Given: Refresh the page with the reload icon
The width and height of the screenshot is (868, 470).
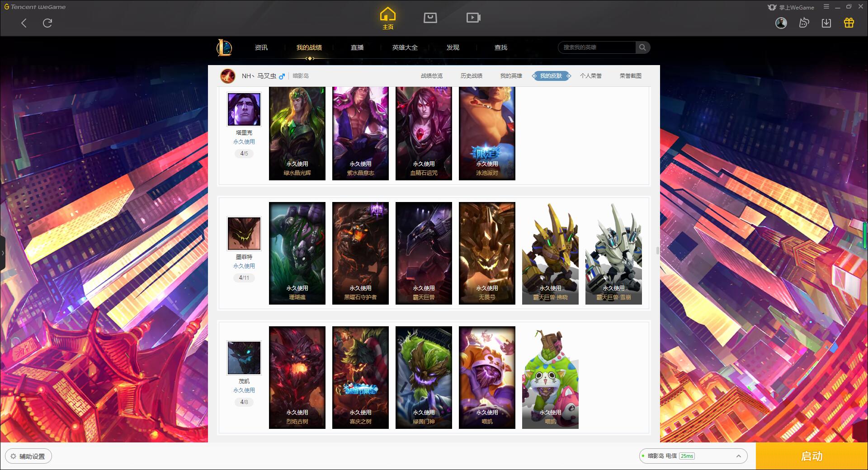Looking at the screenshot, I should click(47, 23).
